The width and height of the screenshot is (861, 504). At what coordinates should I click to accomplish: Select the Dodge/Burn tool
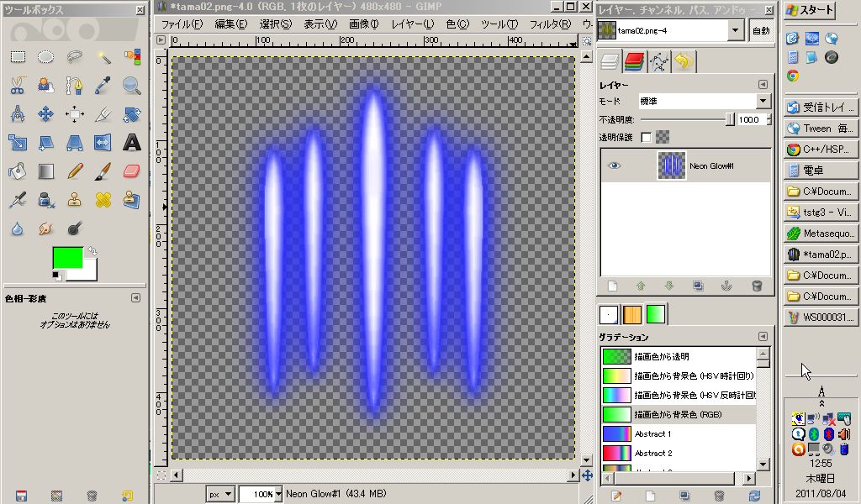point(75,228)
